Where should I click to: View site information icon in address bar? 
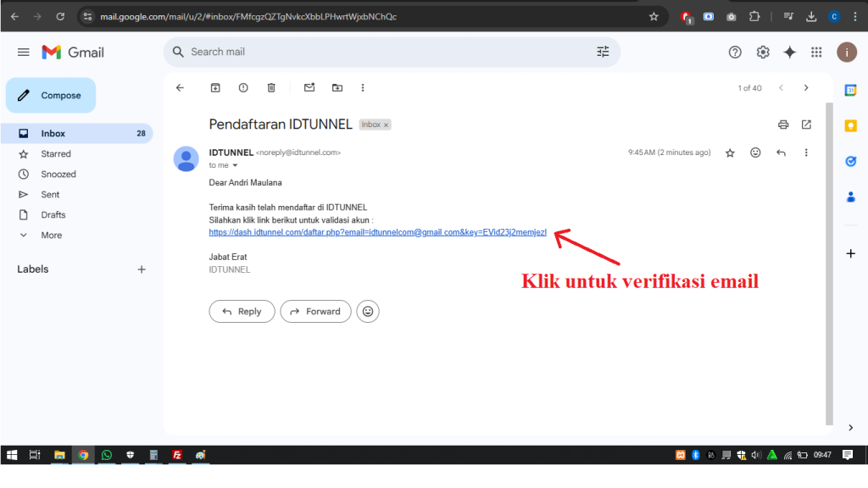tap(87, 17)
